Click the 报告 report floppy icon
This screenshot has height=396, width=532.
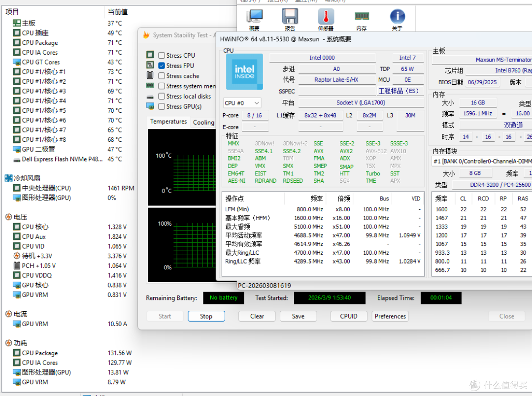click(290, 16)
